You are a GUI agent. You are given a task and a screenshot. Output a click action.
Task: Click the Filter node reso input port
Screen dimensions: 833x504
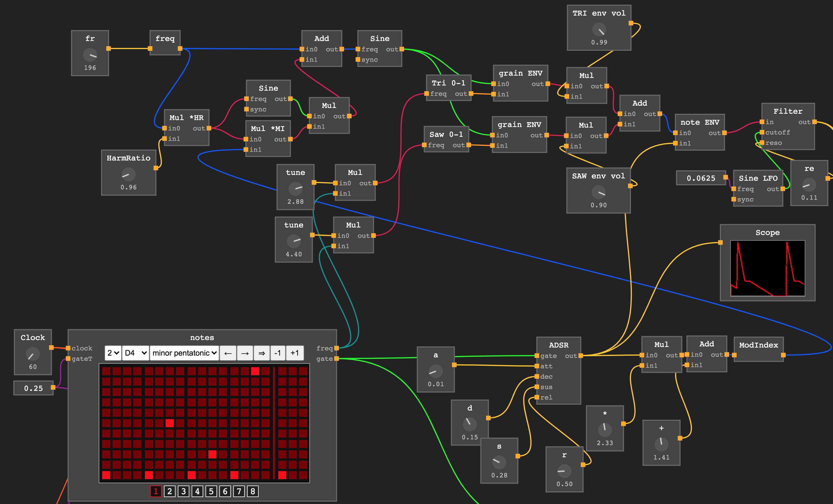(x=762, y=143)
